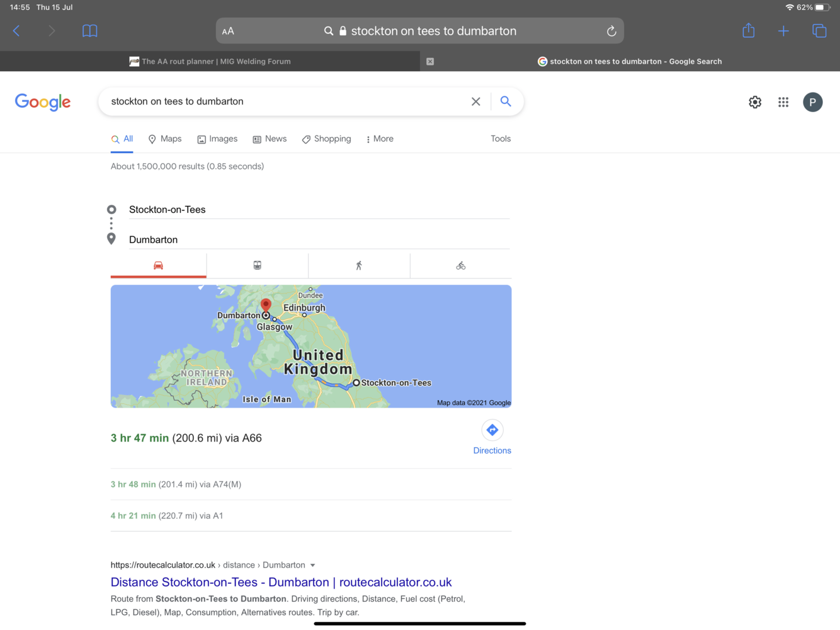This screenshot has height=630, width=840.
Task: Open the Safari share sheet icon
Action: (748, 30)
